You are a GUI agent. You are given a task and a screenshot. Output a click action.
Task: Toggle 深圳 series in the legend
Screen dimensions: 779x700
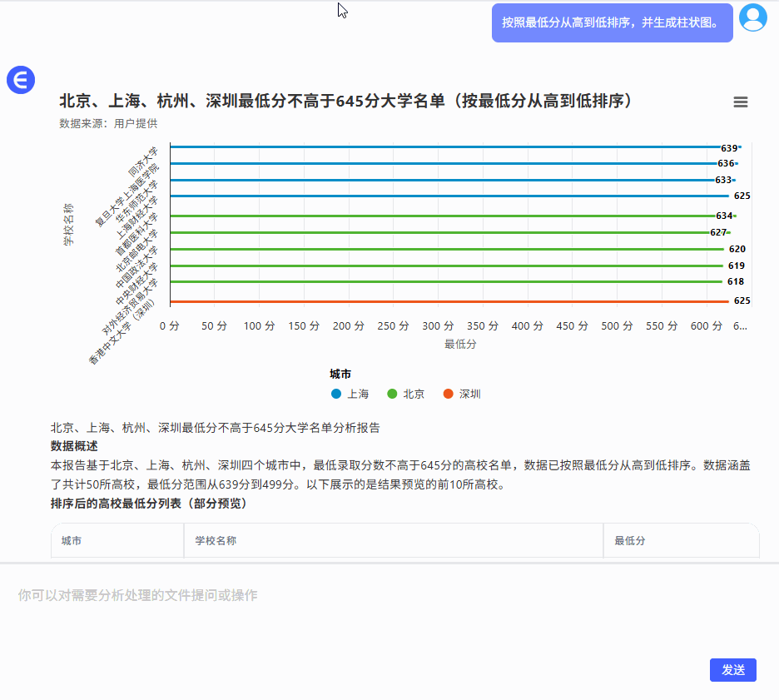(x=462, y=394)
